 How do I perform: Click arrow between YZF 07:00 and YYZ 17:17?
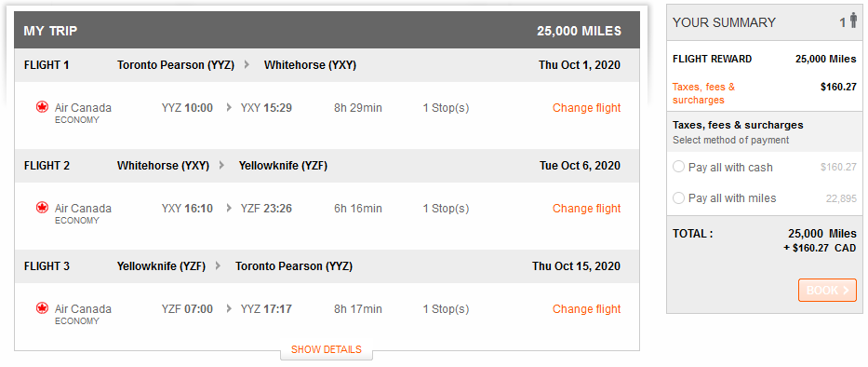tap(229, 309)
